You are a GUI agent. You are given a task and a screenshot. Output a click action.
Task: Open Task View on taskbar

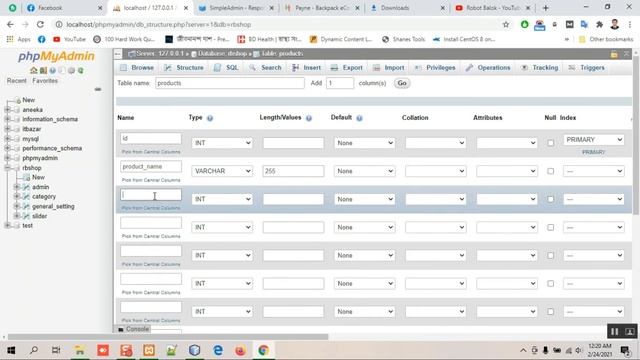[56, 350]
